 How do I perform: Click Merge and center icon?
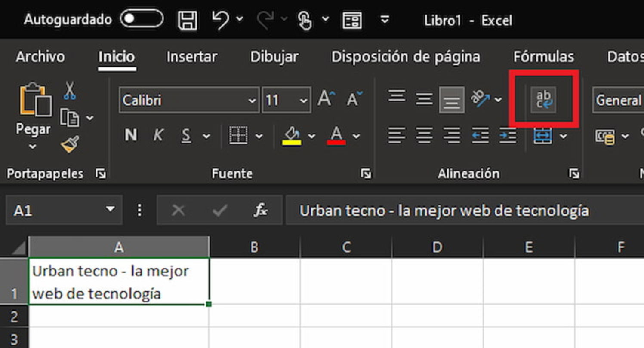(543, 136)
